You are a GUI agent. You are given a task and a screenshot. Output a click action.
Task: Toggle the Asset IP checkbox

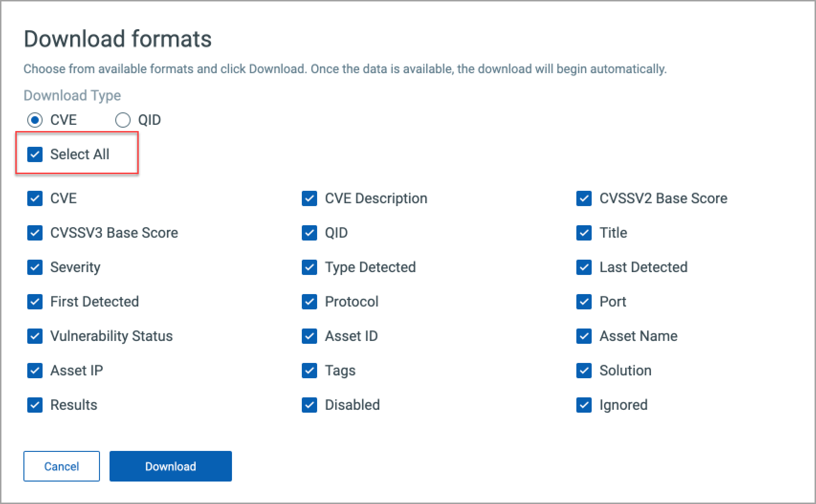coord(35,371)
